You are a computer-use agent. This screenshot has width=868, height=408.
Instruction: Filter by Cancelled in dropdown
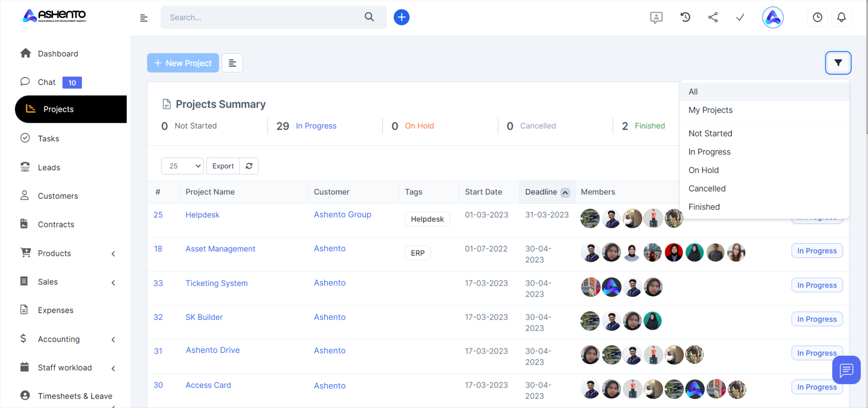764,188
